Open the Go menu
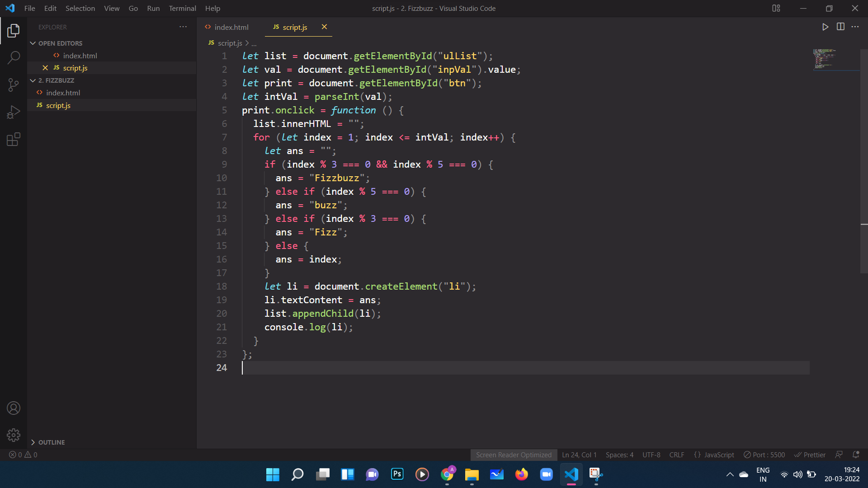The image size is (868, 488). point(133,8)
